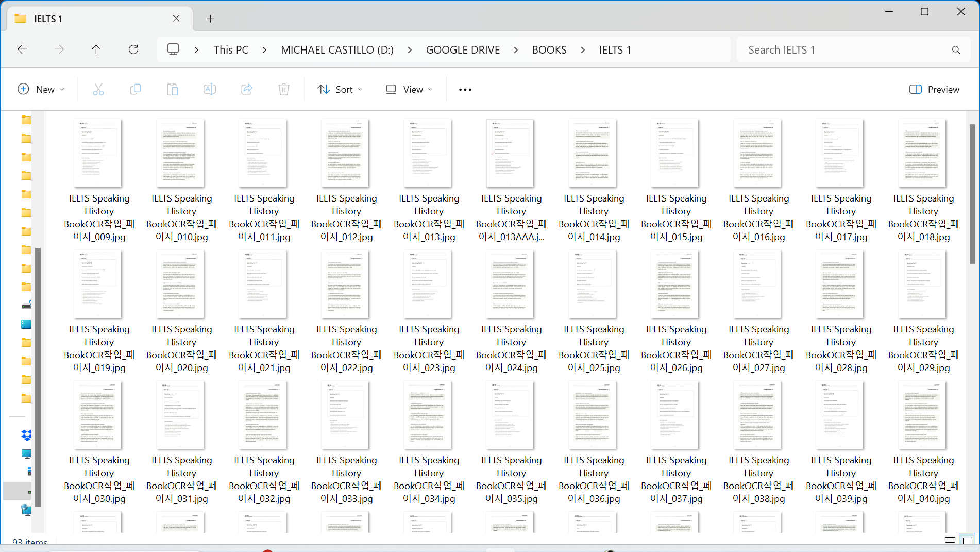The height and width of the screenshot is (552, 980).
Task: Refresh the folder view
Action: (133, 49)
